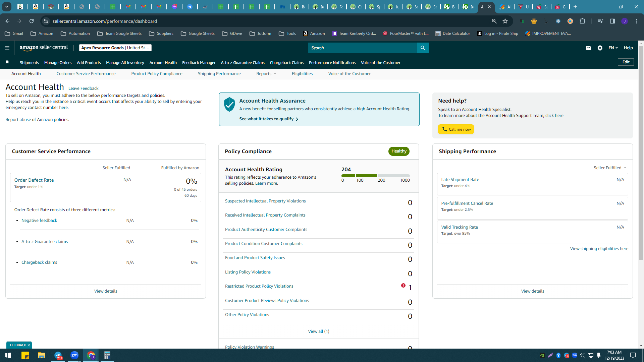Click the bookmark flag icon in the nav bar

click(x=7, y=62)
